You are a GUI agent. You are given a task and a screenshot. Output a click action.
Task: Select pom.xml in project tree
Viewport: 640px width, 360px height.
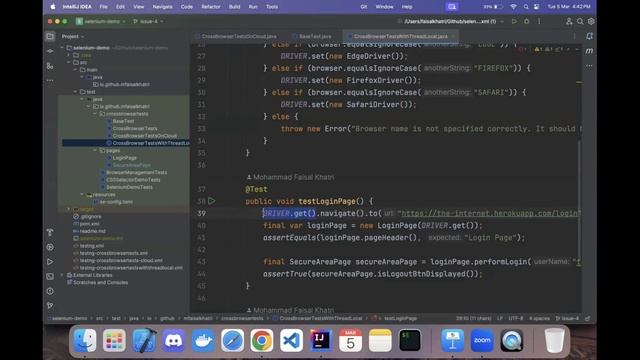89,224
